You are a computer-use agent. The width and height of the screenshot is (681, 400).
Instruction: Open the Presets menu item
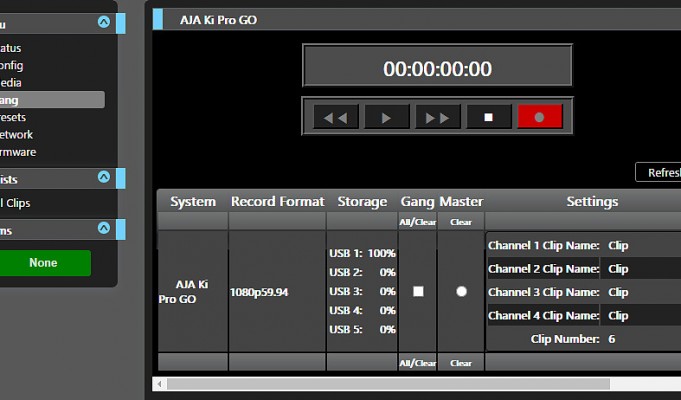[x=13, y=117]
